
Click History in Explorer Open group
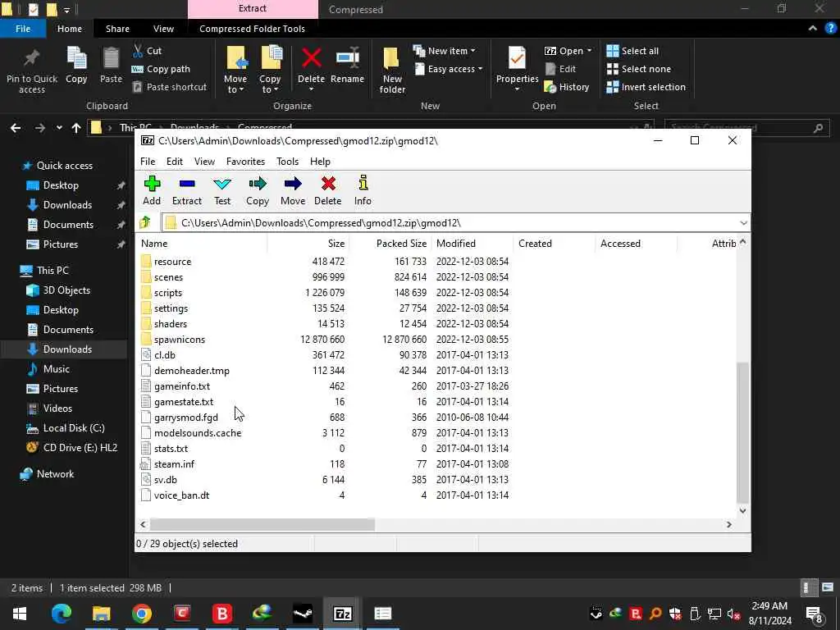[x=567, y=87]
